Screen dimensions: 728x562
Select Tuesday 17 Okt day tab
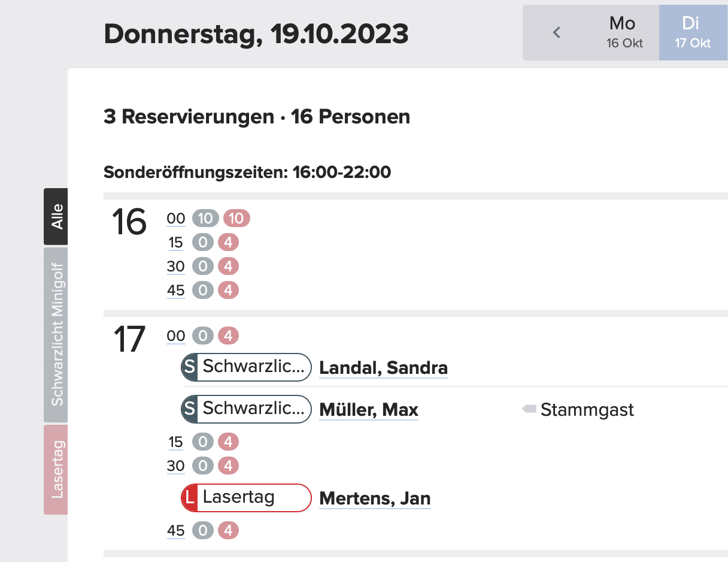tap(693, 32)
